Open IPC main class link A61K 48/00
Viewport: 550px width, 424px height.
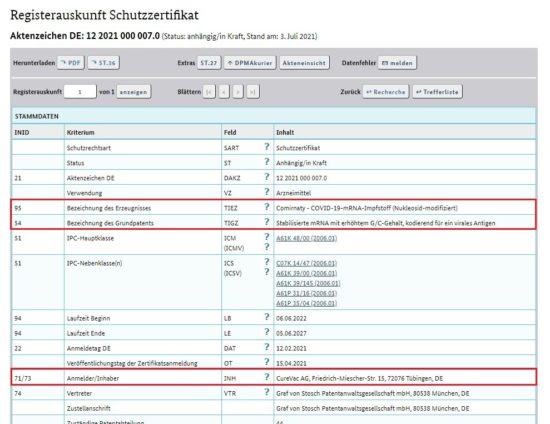[x=306, y=238]
